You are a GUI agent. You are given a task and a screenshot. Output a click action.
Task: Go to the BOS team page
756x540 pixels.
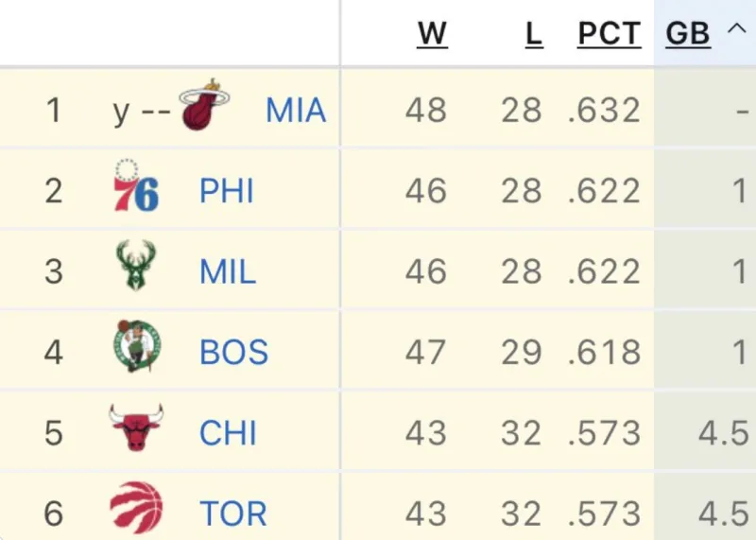[x=233, y=352]
